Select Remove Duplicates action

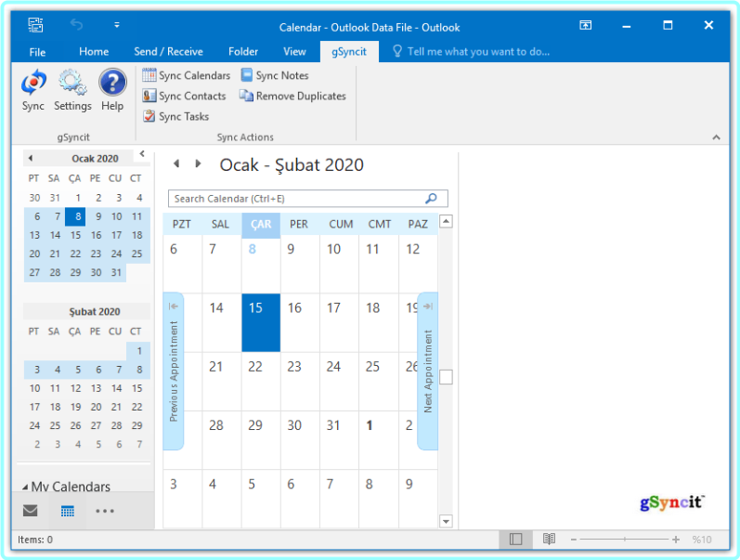(x=292, y=97)
